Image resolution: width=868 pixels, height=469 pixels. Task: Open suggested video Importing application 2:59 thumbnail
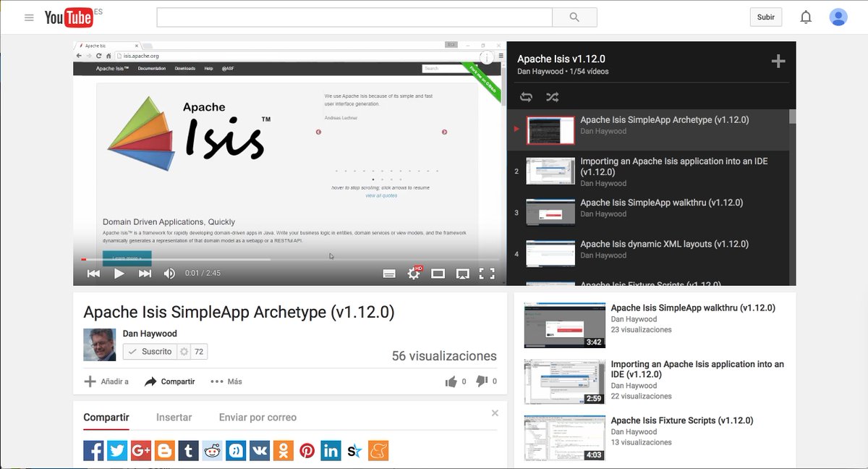[565, 381]
